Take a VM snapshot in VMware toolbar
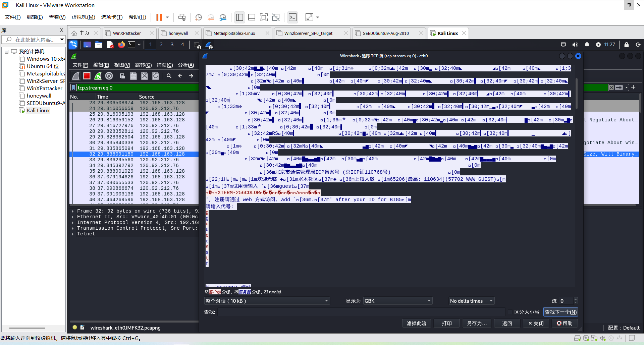This screenshot has height=345, width=644. (x=199, y=17)
